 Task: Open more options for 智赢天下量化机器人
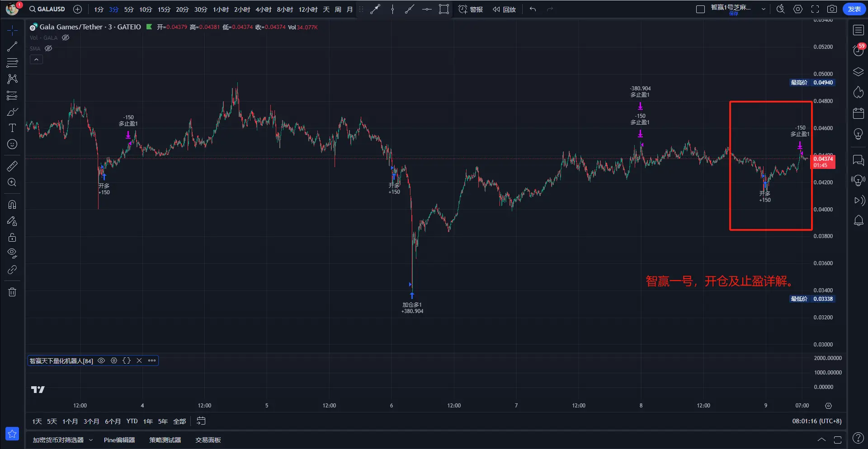[x=152, y=360]
